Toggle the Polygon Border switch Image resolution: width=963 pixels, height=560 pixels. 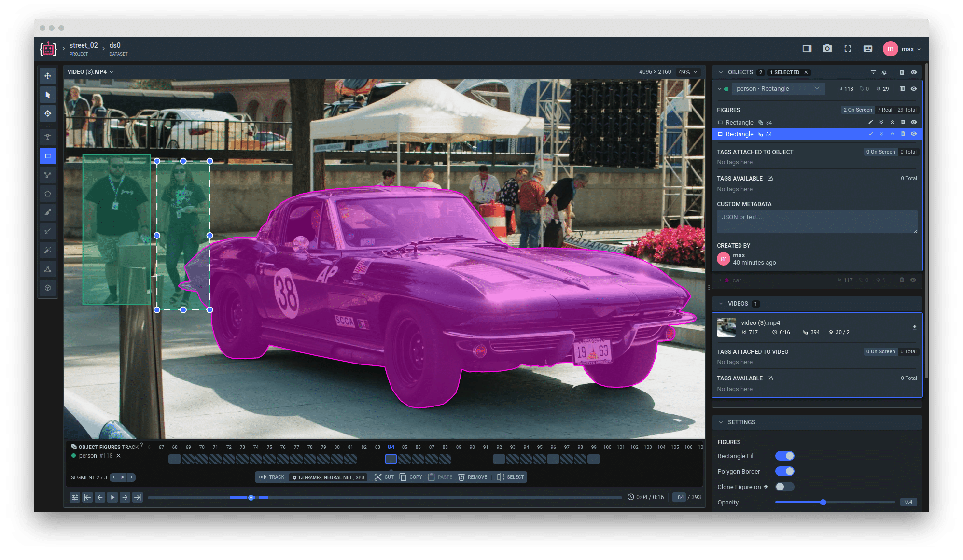coord(785,471)
